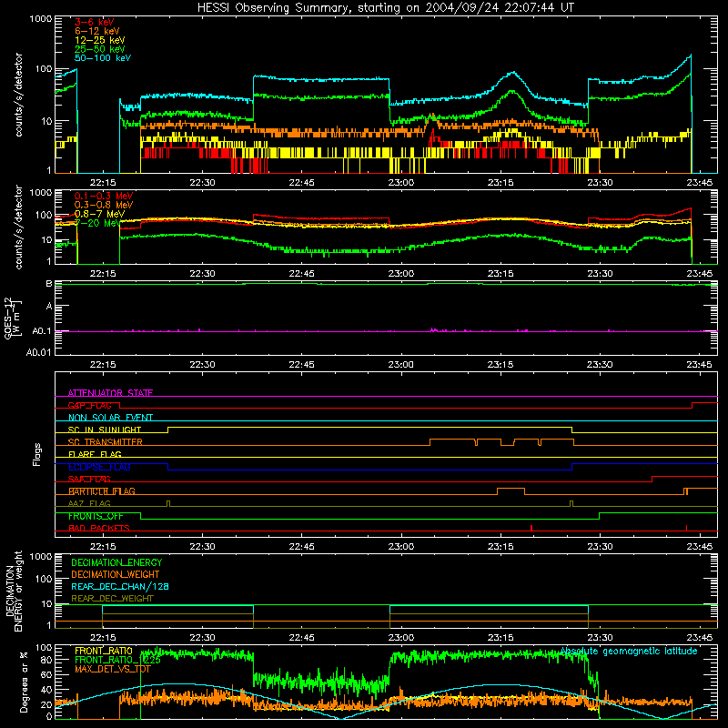This screenshot has width=728, height=728.
Task: Select the yellow 12-25 keV legend label
Action: point(100,40)
